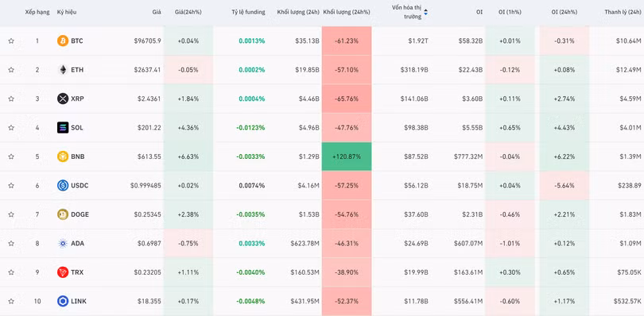Click the XRP coin logo
This screenshot has height=316, width=644.
pos(63,99)
